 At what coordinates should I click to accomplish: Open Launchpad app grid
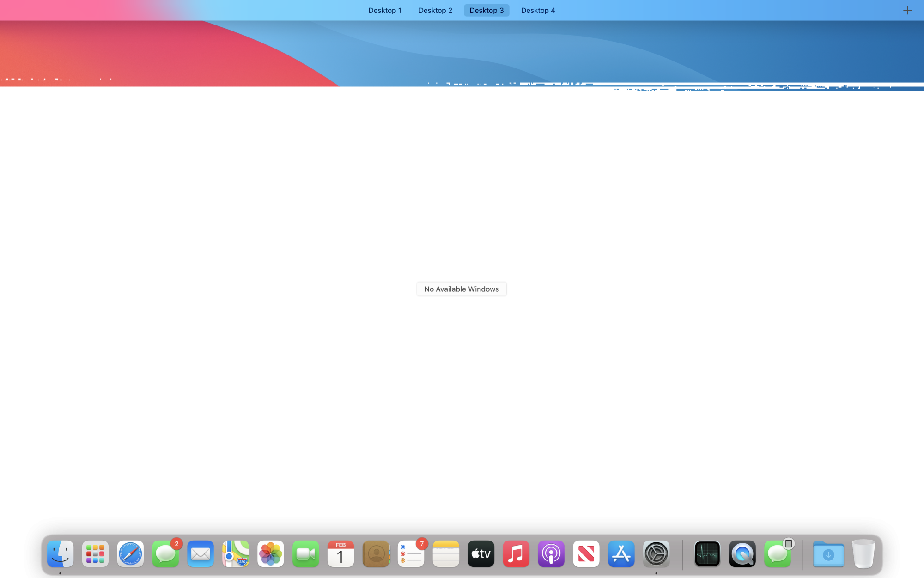(95, 553)
